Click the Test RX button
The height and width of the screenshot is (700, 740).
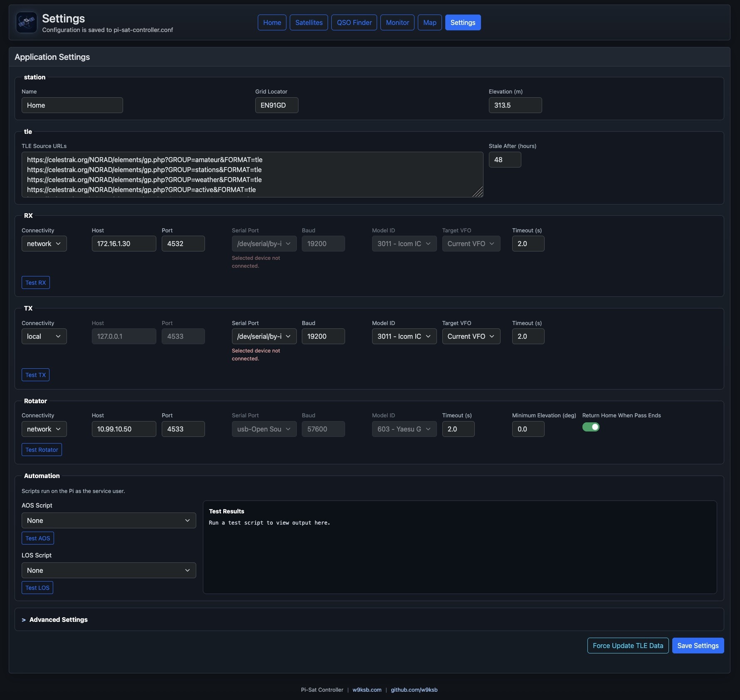tap(36, 283)
